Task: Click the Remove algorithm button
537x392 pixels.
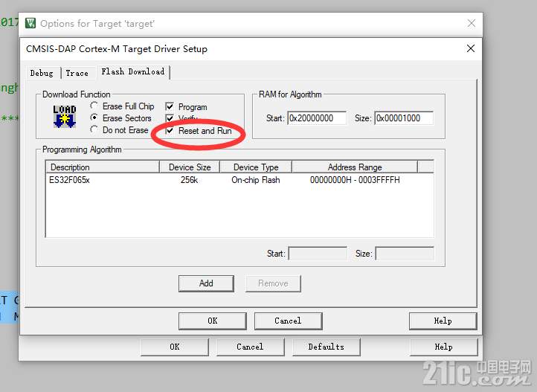Action: coord(273,283)
